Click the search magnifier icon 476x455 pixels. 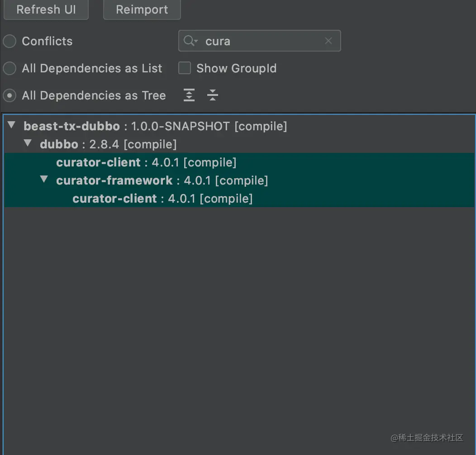[x=189, y=41]
